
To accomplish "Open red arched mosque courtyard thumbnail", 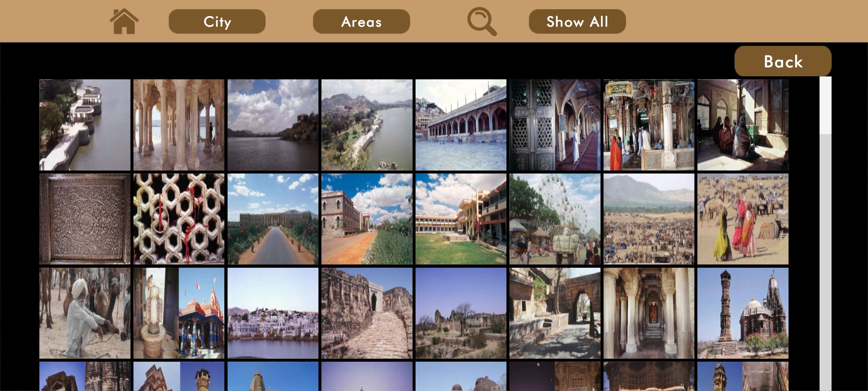I will (x=461, y=125).
